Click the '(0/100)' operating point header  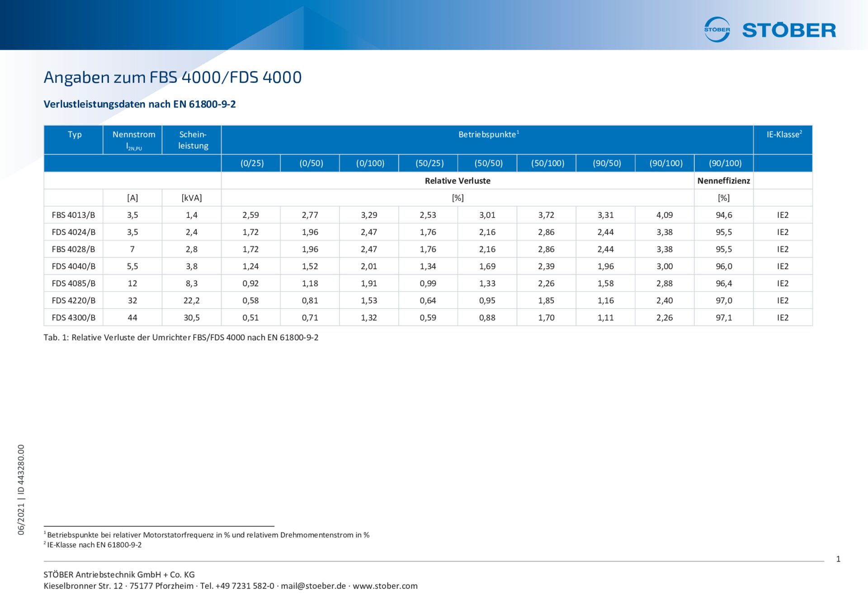[370, 163]
